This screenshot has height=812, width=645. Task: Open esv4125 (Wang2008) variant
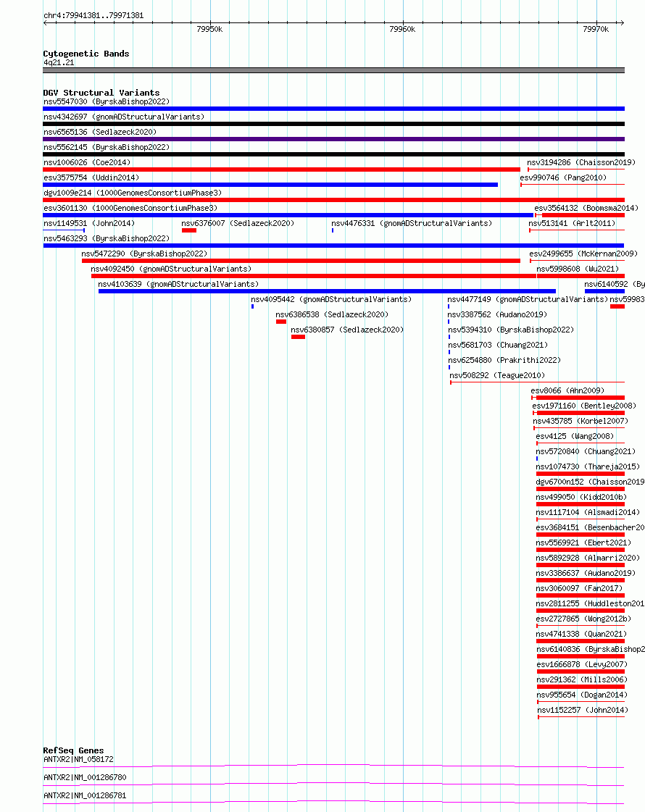pos(575,436)
